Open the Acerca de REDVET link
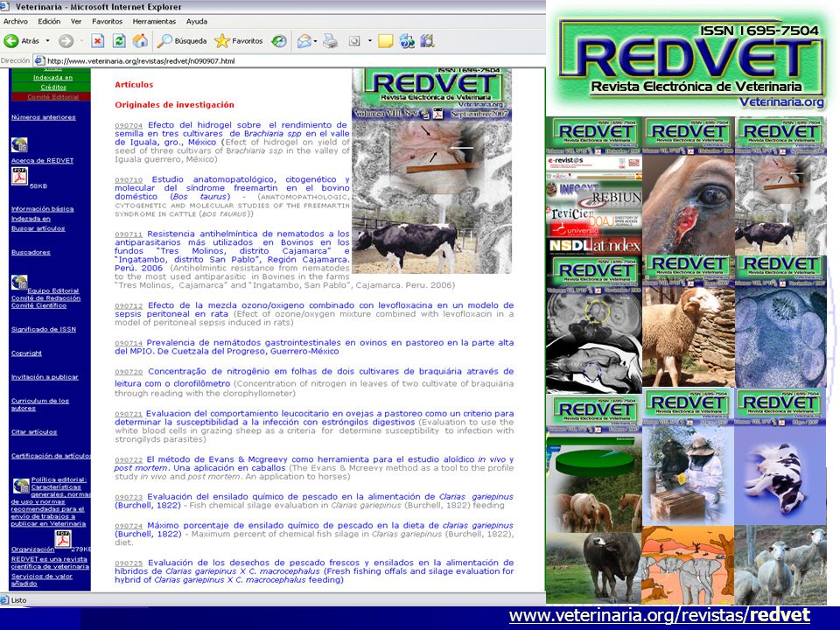 click(x=42, y=161)
